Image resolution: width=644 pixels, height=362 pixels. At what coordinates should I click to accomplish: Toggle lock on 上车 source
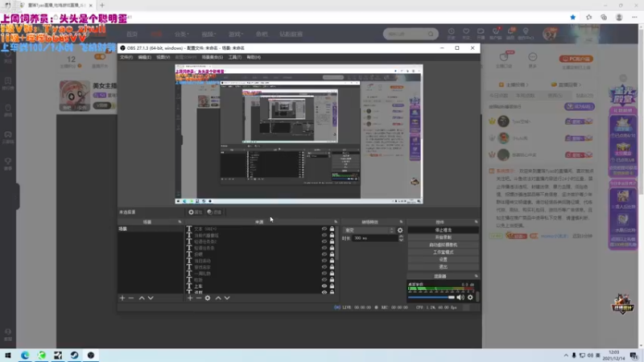click(332, 286)
